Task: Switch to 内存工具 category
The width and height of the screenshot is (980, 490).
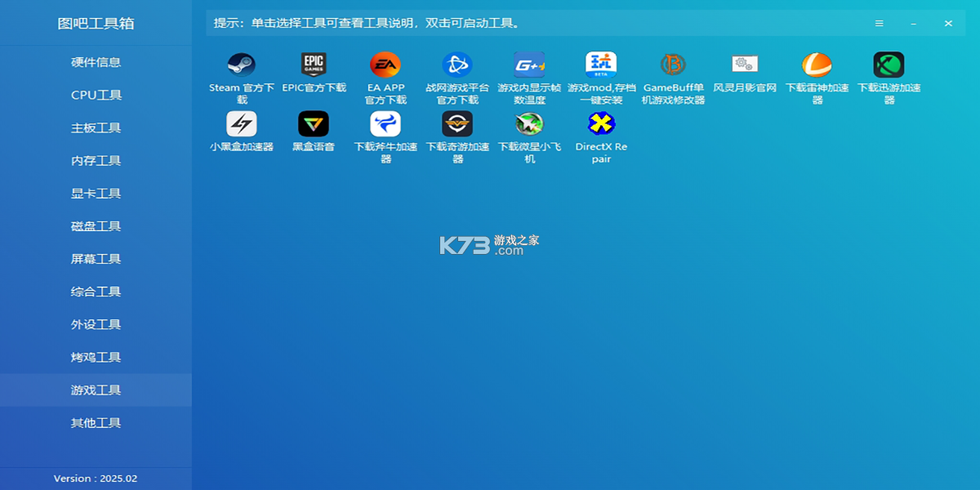Action: pos(96,161)
